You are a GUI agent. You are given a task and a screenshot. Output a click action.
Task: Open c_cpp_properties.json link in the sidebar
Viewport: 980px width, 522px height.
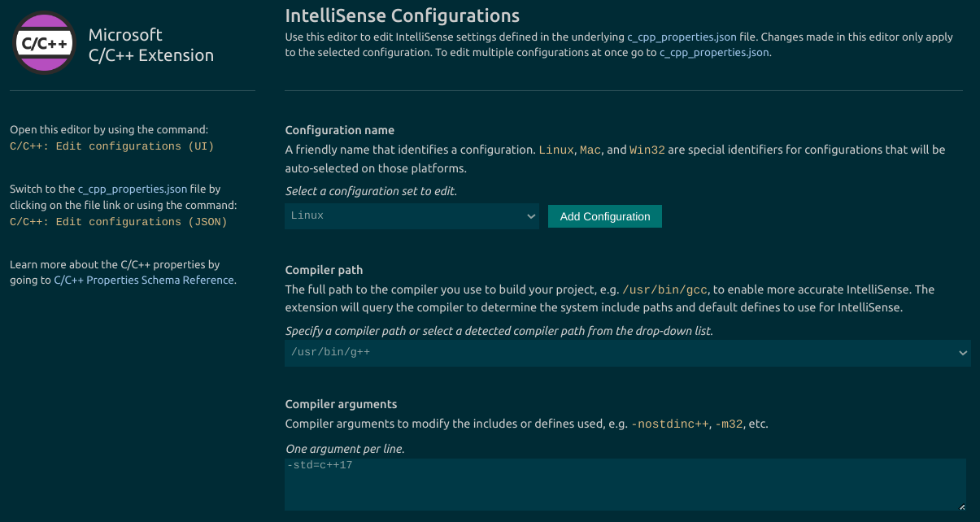coord(133,189)
